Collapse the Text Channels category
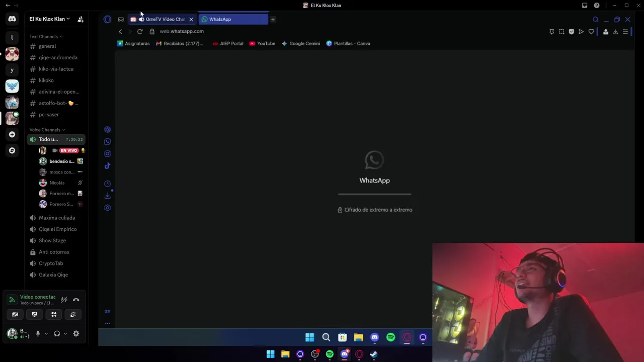This screenshot has height=362, width=644. 46,37
